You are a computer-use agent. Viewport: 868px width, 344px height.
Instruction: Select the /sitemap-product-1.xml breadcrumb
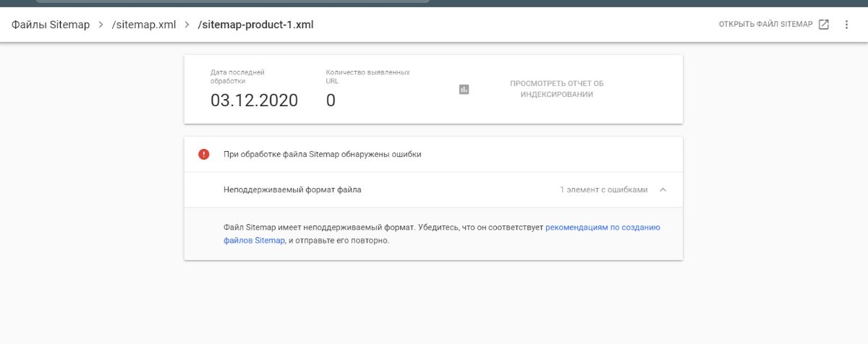coord(256,25)
